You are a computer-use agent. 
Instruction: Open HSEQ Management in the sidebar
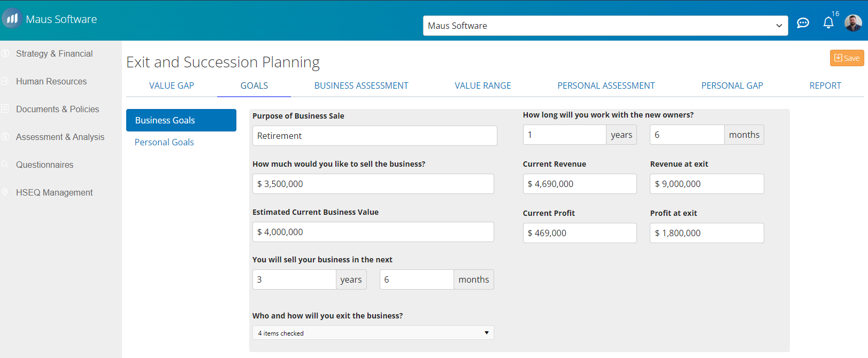54,192
